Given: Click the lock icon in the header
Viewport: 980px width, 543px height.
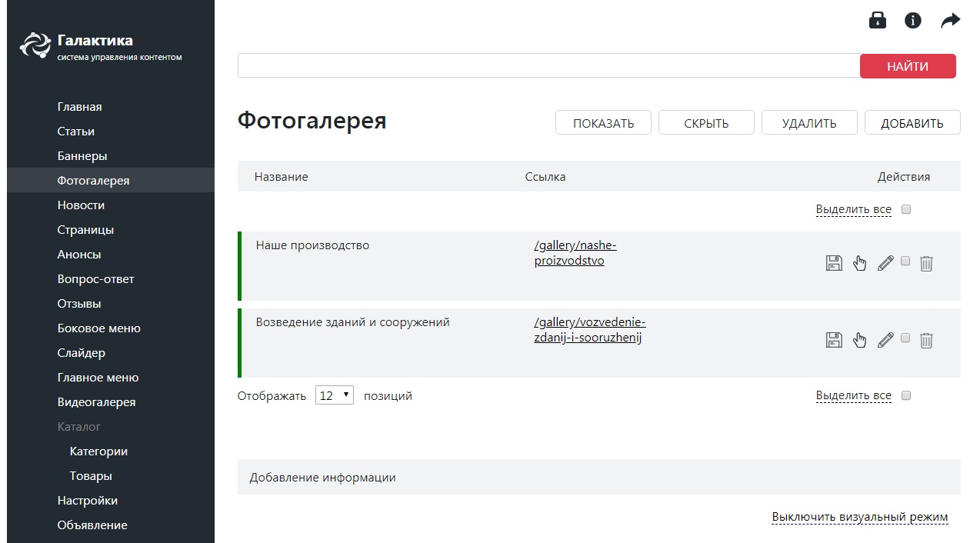Looking at the screenshot, I should [878, 21].
